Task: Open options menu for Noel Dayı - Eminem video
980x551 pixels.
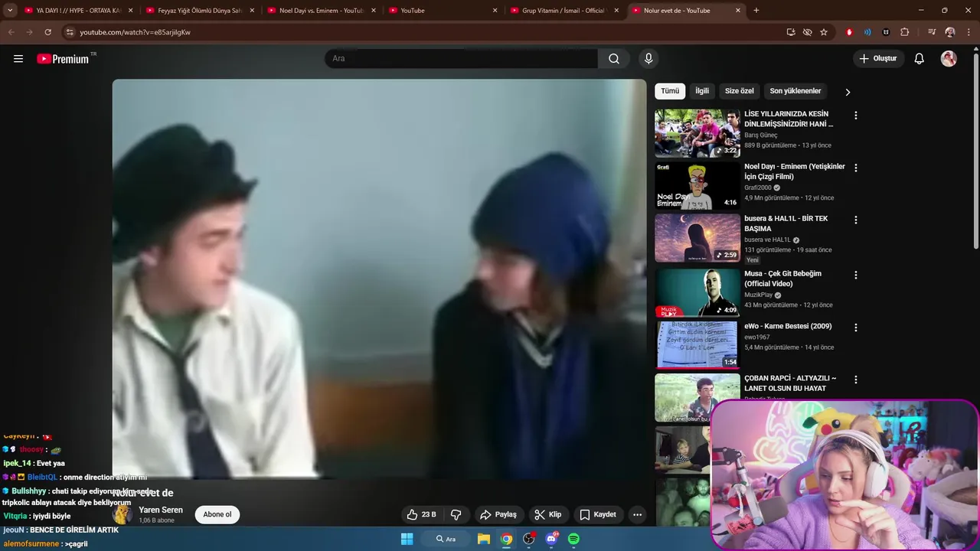Action: pos(856,168)
